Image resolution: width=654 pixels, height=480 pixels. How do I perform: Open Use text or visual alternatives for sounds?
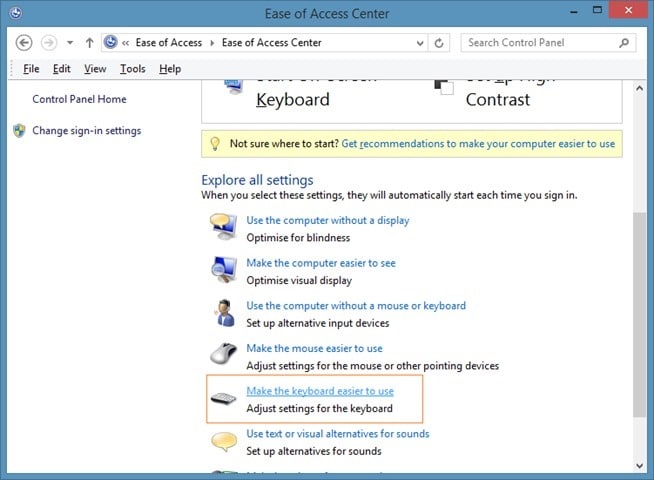338,434
